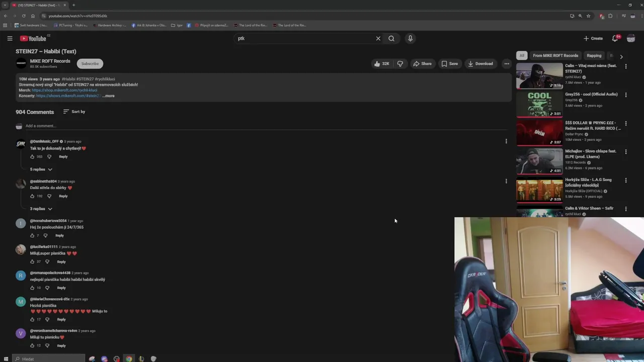Open the shop.mikeroft.com merch link
The image size is (644, 362).
[x=64, y=90]
